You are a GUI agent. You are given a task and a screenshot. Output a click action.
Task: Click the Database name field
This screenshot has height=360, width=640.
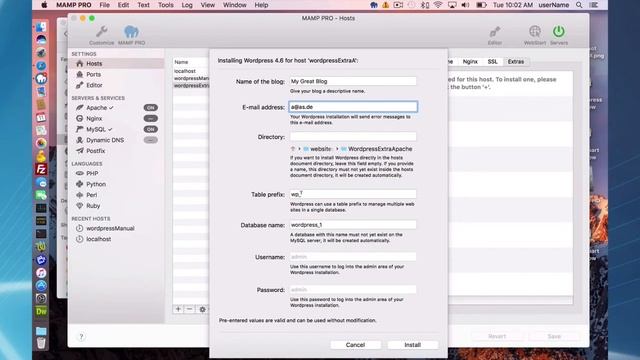tap(353, 225)
